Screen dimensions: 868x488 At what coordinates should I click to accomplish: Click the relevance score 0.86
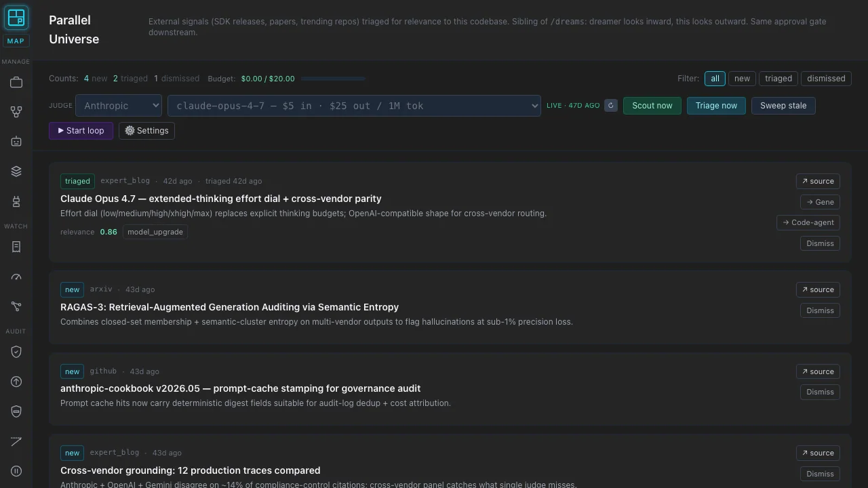pyautogui.click(x=108, y=232)
